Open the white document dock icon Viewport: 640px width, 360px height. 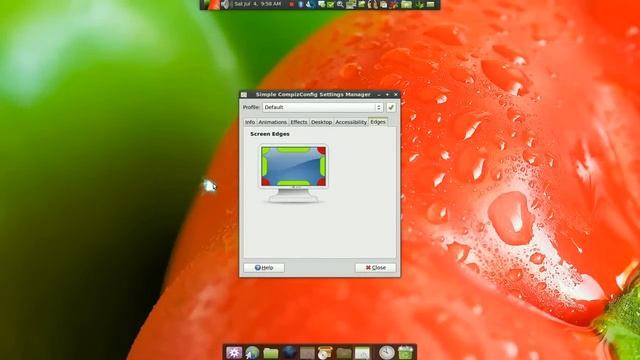coord(362,353)
